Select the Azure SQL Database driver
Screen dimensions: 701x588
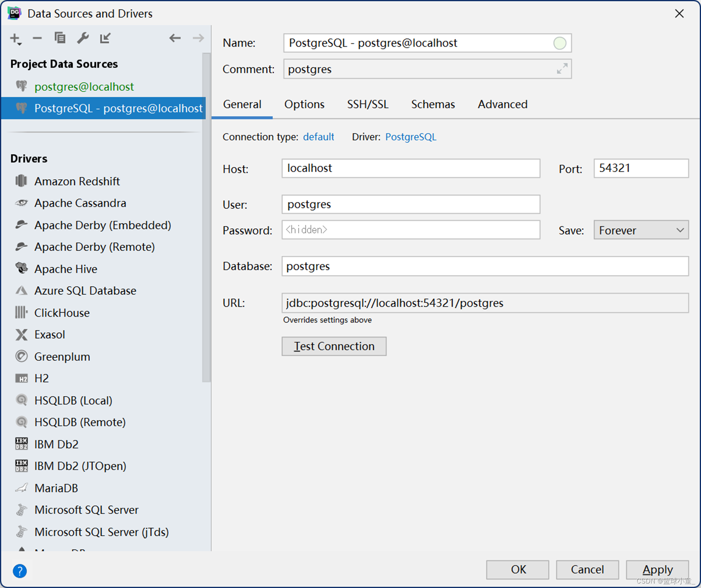point(85,290)
